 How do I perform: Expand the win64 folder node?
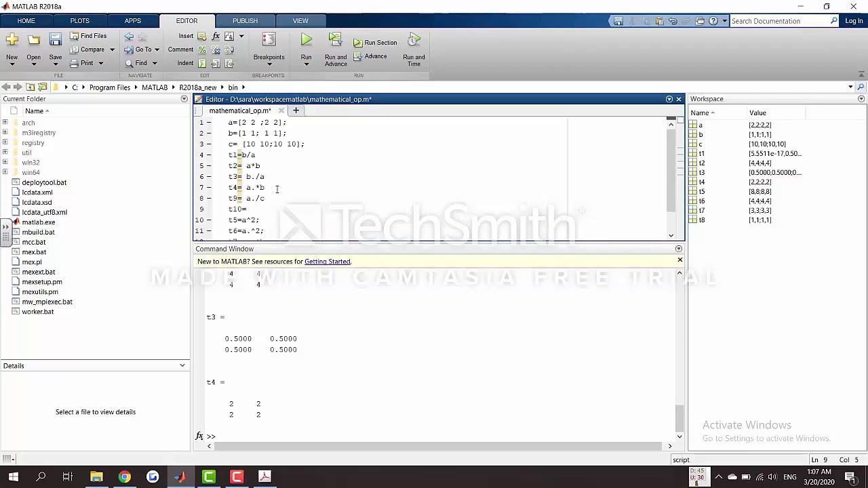(x=5, y=172)
